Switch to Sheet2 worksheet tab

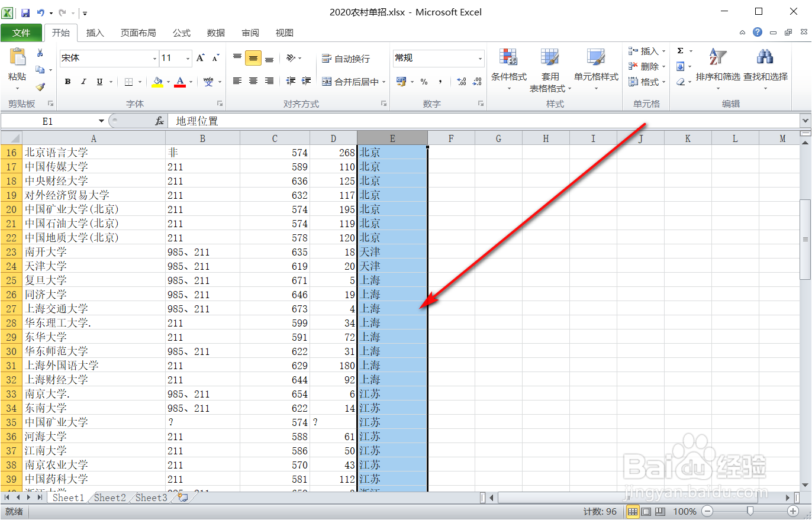point(110,498)
